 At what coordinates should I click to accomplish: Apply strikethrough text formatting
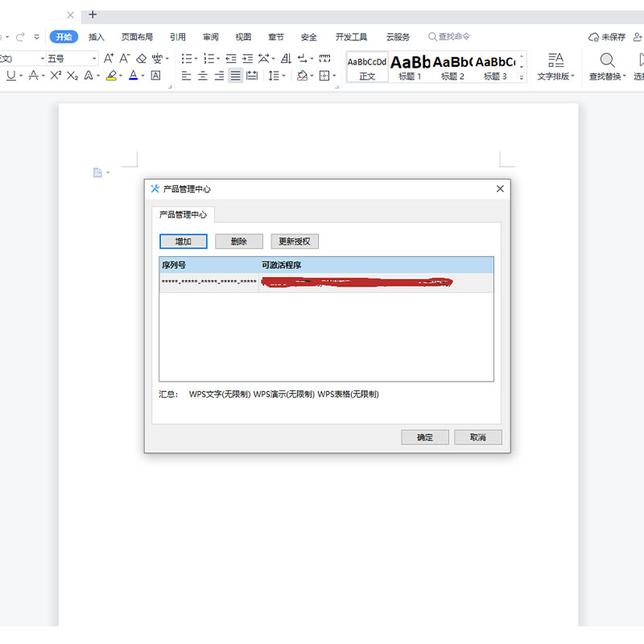tap(34, 76)
